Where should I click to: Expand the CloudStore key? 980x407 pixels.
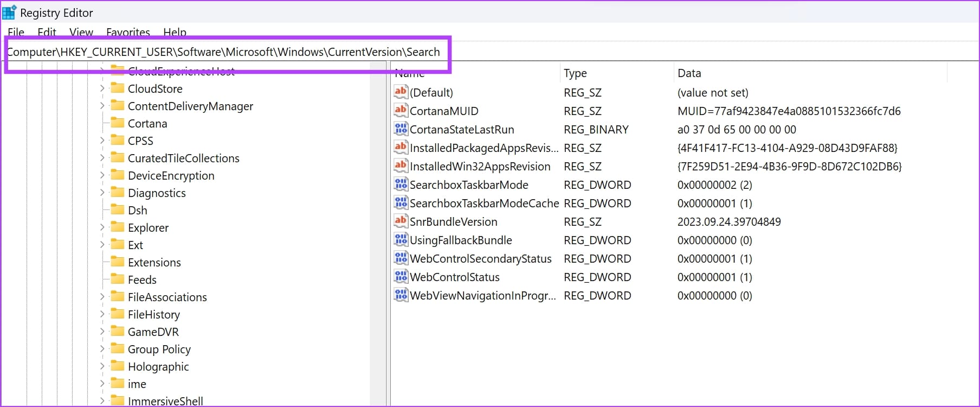[102, 88]
